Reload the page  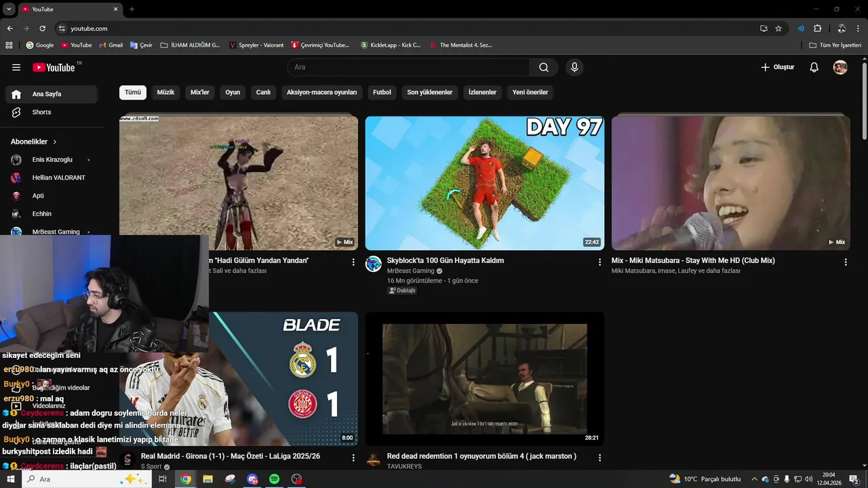tap(42, 28)
